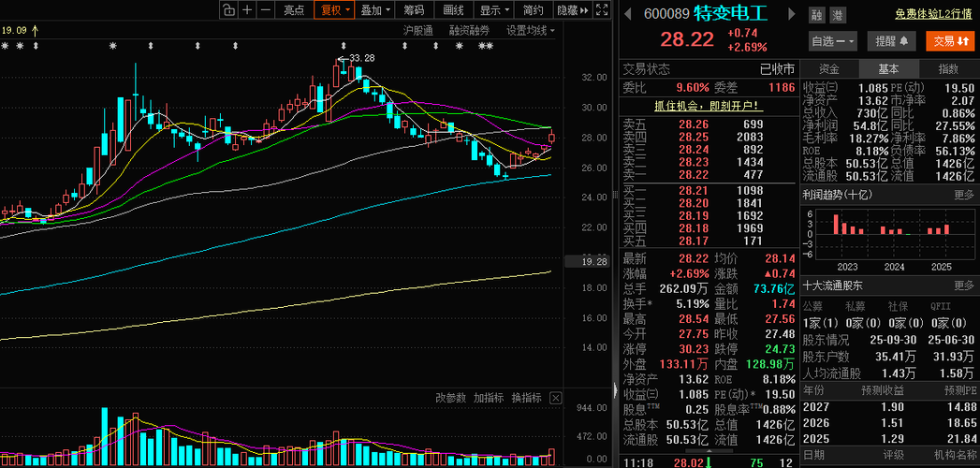This screenshot has width=980, height=468.
Task: Select 私募 shareholder category
Action: 856,307
